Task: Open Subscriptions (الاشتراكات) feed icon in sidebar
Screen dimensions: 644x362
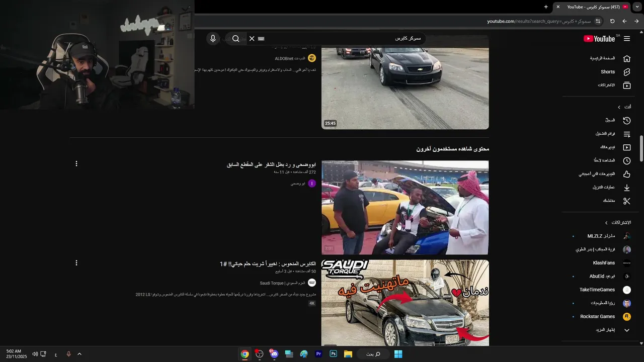Action: coord(627,85)
